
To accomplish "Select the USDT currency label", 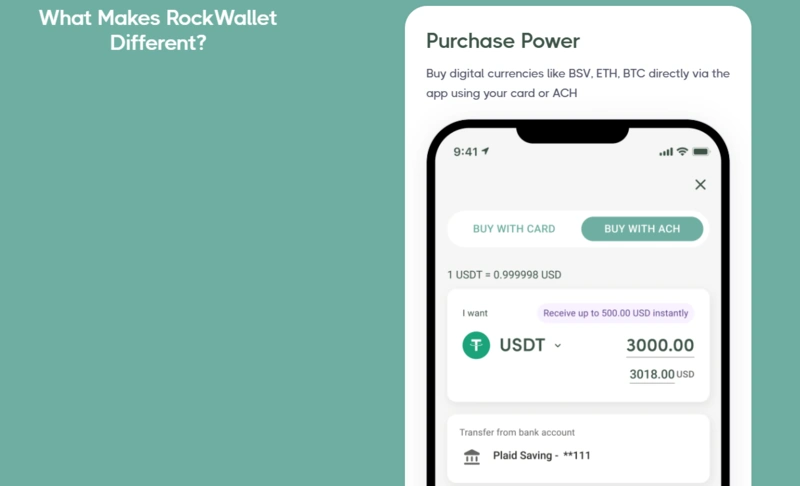I will tap(522, 345).
